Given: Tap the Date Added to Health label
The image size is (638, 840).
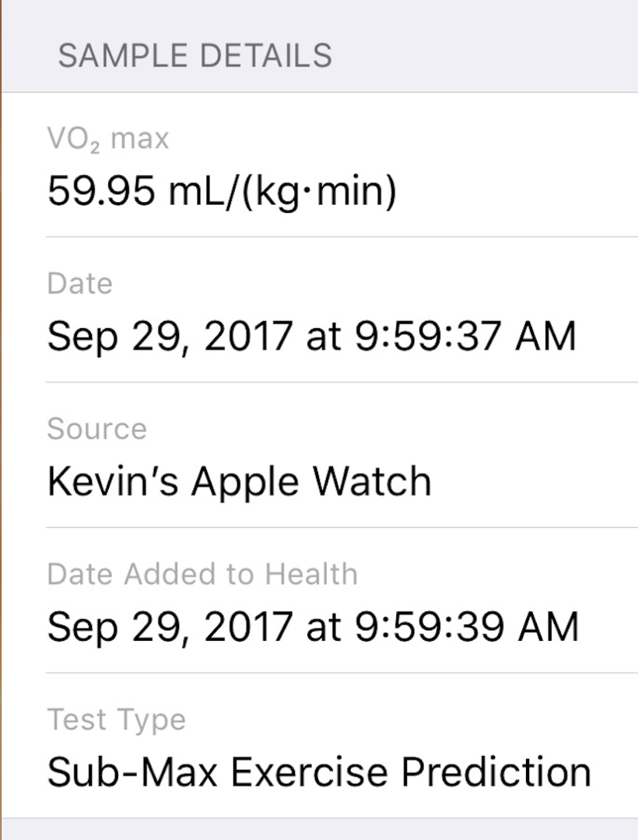Looking at the screenshot, I should pos(202,575).
